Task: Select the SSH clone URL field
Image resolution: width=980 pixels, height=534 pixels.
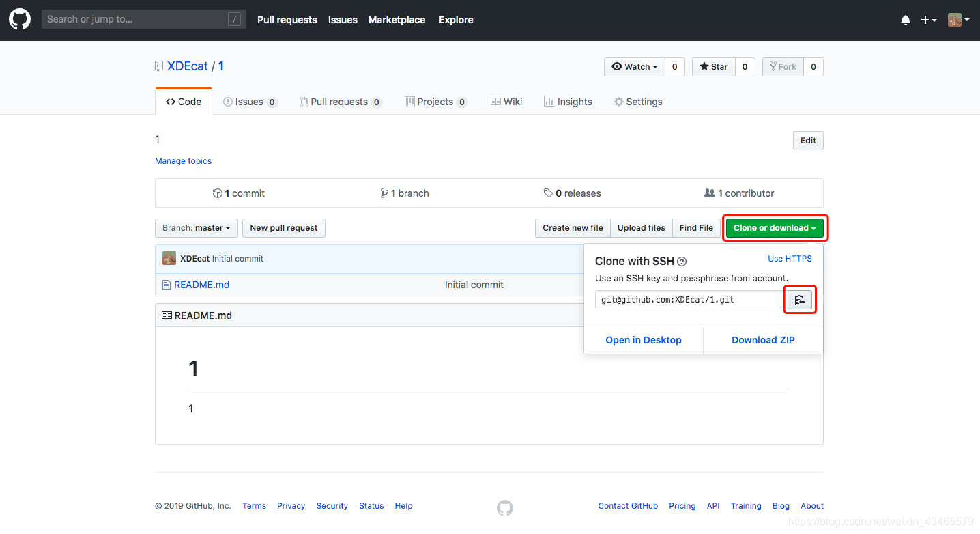Action: point(691,300)
